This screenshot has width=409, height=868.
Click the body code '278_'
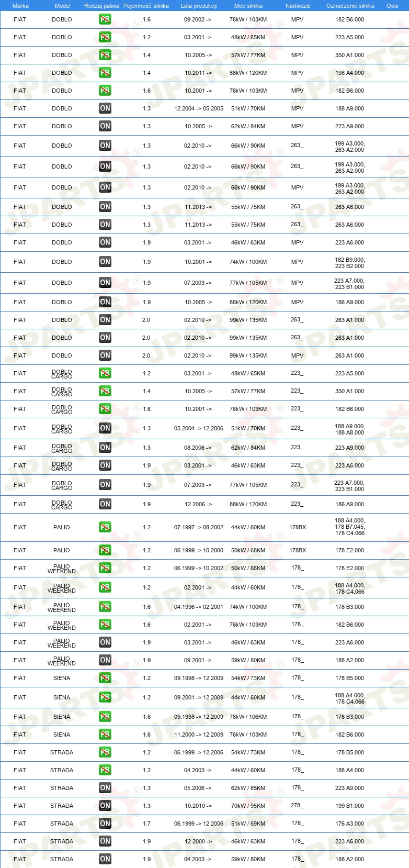click(297, 805)
